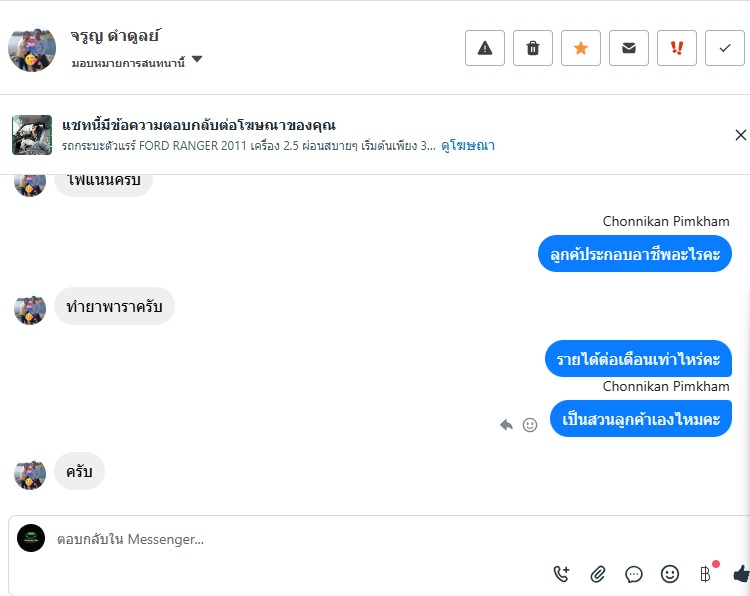Mark conversation done with the checkmark
The height and width of the screenshot is (596, 750).
pos(725,48)
